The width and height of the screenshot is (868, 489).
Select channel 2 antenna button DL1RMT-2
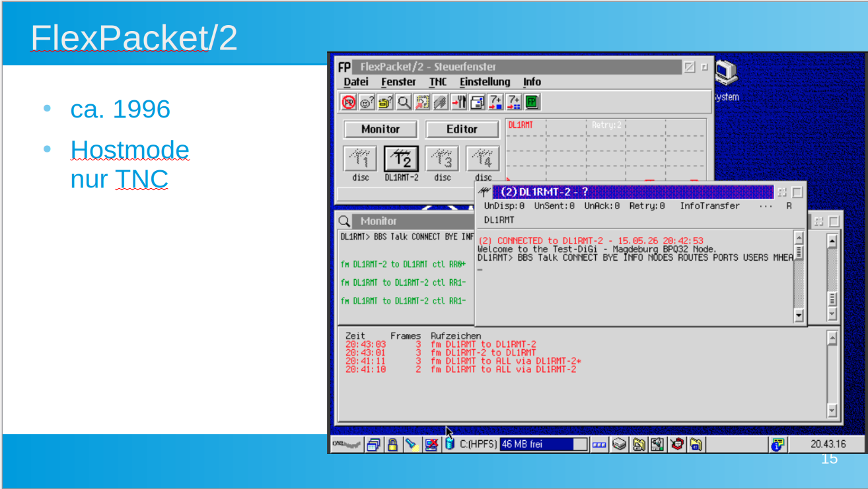401,159
